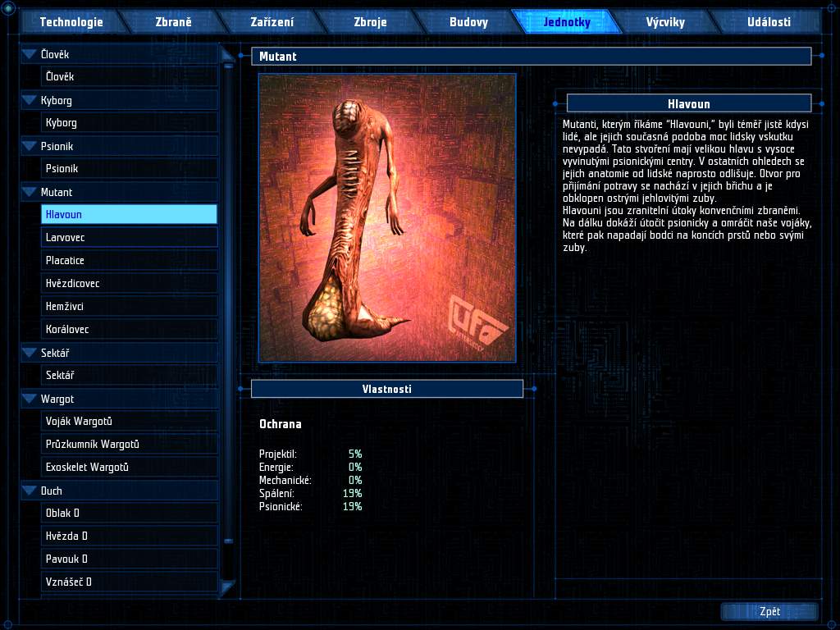
Task: Open the Výcviky tab
Action: [x=665, y=22]
